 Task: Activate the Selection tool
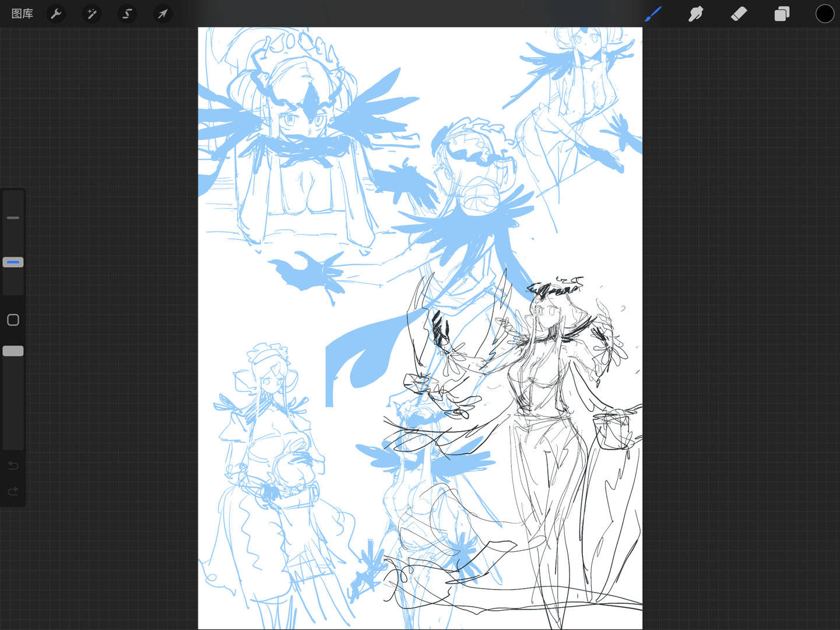pos(127,13)
